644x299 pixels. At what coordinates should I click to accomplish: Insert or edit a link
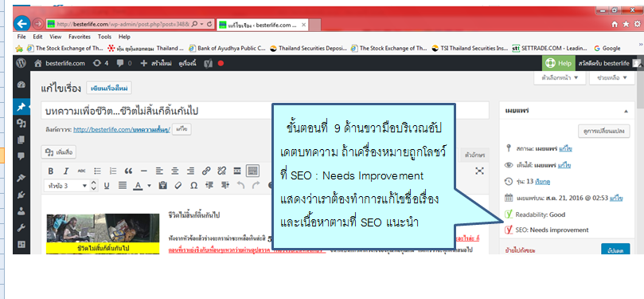(206, 171)
